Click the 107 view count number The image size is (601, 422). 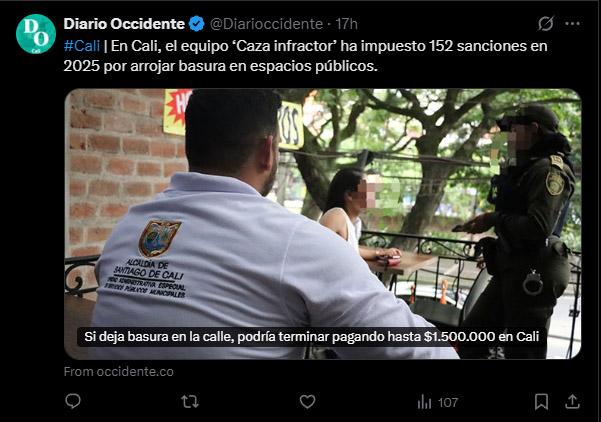coord(448,402)
